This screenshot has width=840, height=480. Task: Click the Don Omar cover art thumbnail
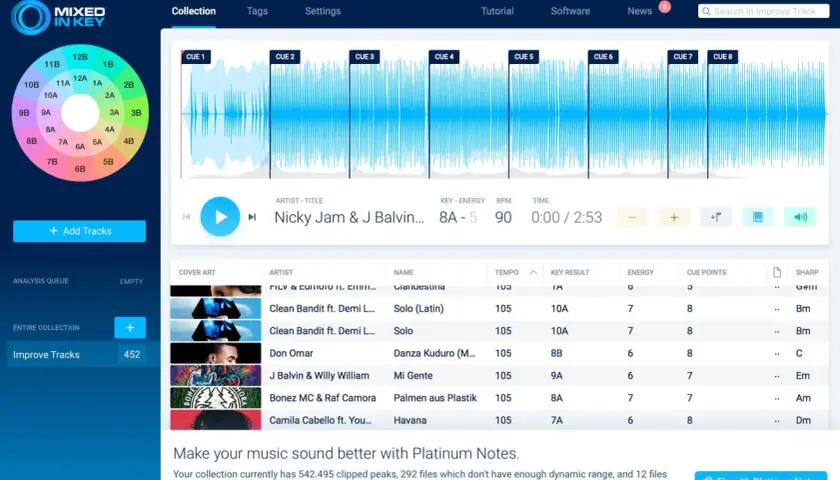click(215, 353)
